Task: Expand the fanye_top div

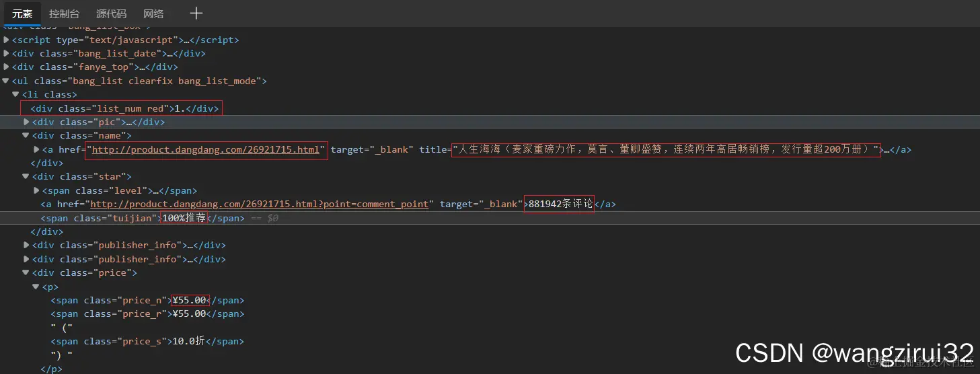Action: click(x=7, y=67)
